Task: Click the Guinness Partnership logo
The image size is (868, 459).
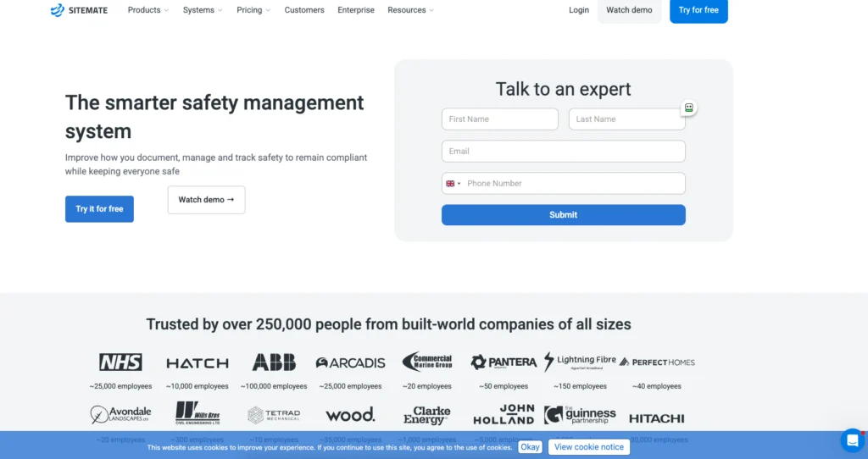Action: 580,415
